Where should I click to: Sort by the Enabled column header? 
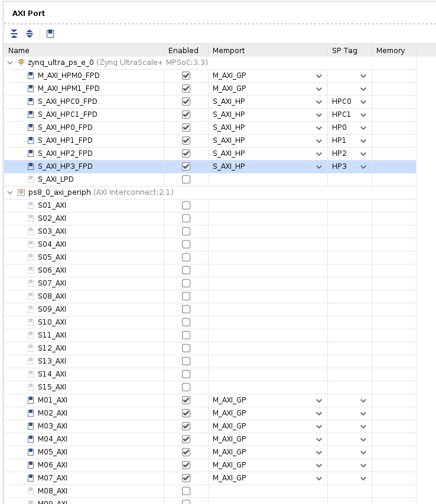click(186, 51)
